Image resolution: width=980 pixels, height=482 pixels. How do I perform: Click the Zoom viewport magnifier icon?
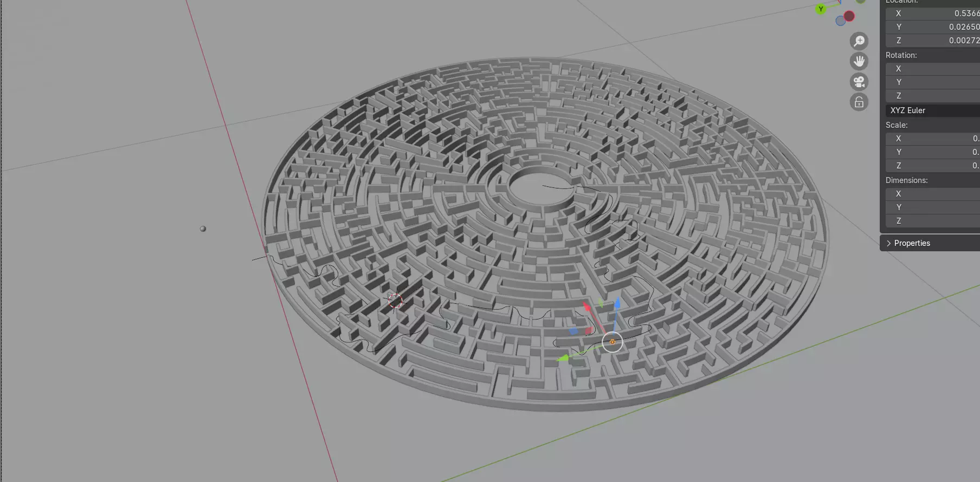(x=859, y=41)
